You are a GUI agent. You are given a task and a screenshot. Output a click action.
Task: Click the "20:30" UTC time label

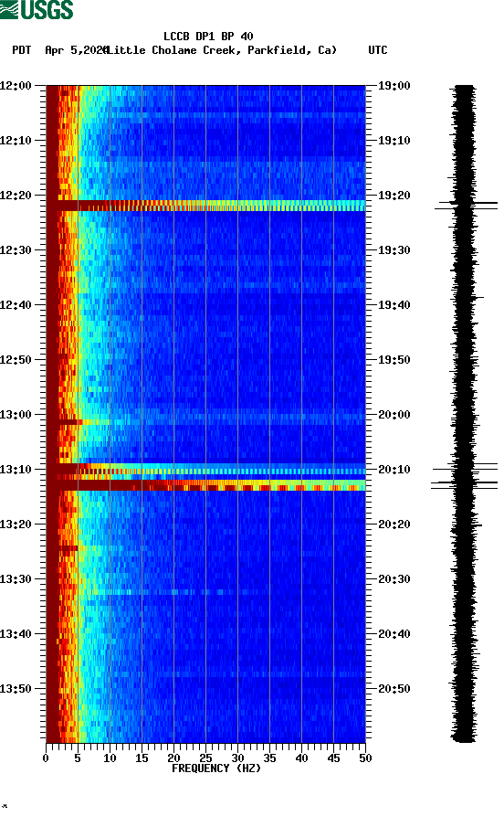[394, 579]
